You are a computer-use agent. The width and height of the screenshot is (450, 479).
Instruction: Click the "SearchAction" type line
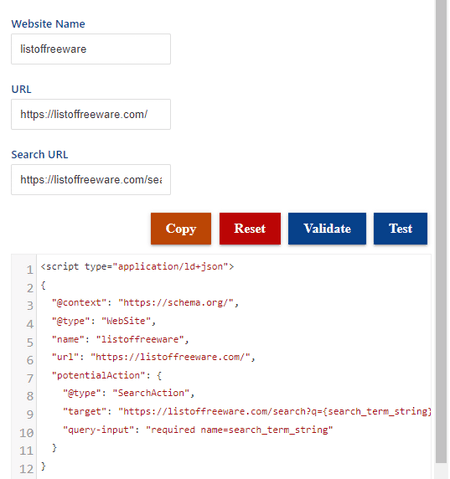pos(129,393)
